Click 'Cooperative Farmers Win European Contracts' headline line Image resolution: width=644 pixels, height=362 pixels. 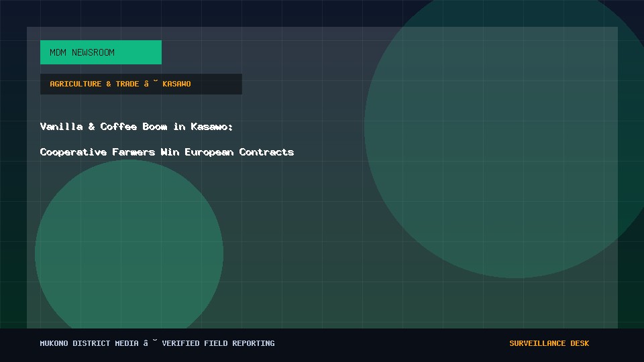[x=167, y=152]
